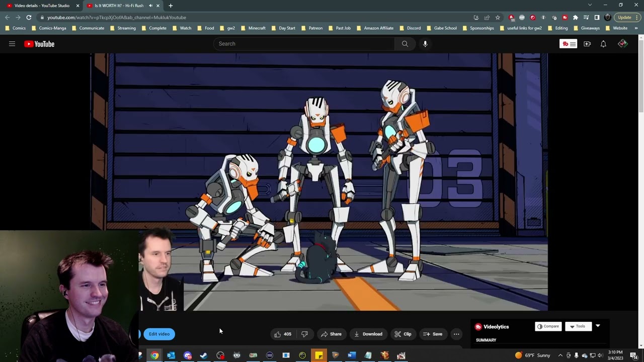The height and width of the screenshot is (362, 644).
Task: Open the Patreon bookmark folder
Action: coord(312,28)
